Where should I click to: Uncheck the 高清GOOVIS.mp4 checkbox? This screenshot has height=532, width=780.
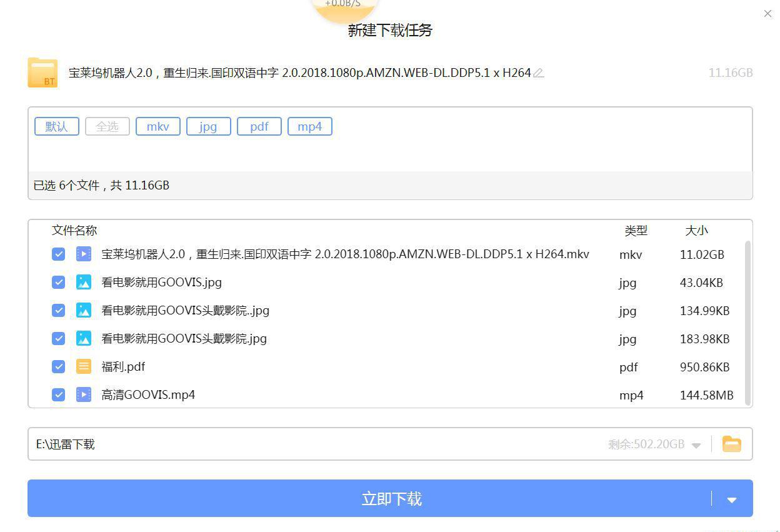(58, 394)
